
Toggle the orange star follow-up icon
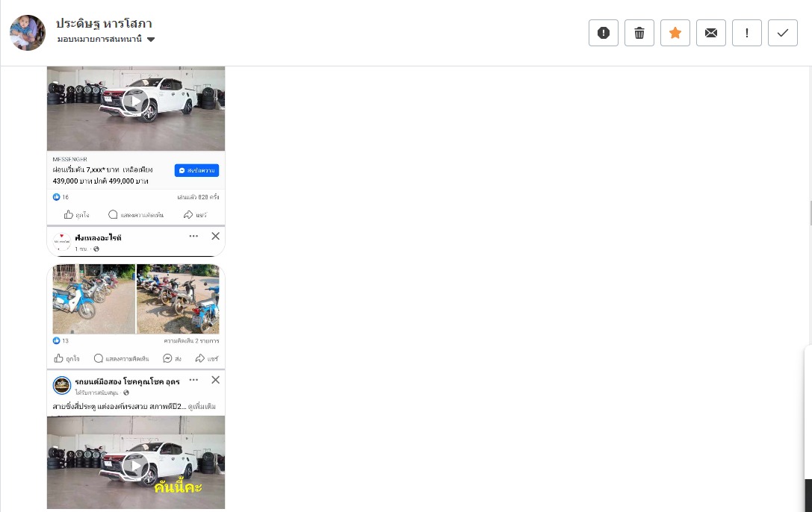(x=675, y=33)
